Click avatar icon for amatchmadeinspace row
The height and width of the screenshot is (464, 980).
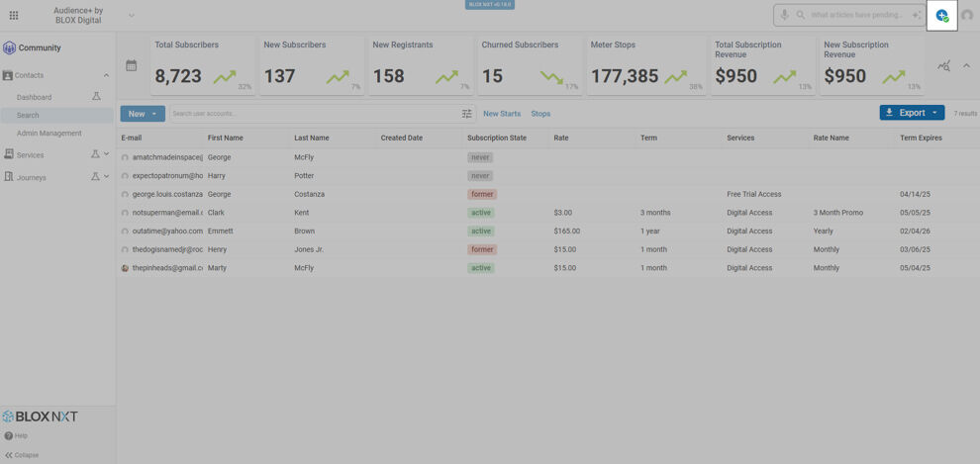[125, 157]
